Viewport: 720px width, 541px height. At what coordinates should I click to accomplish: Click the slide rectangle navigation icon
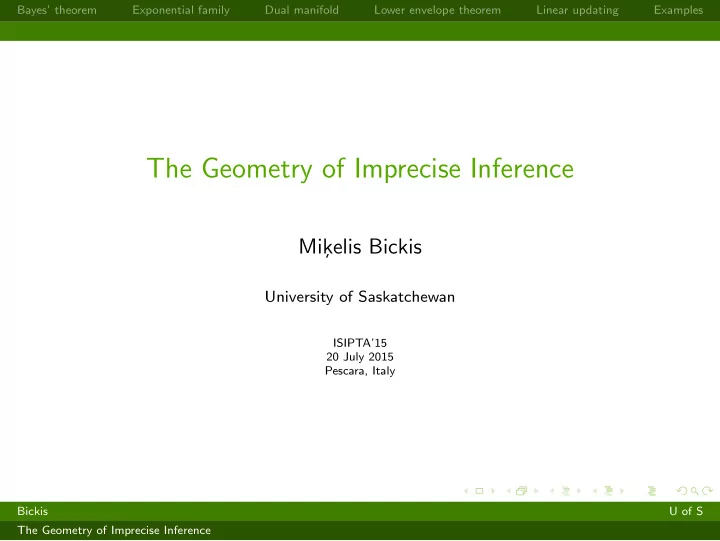coord(479,491)
